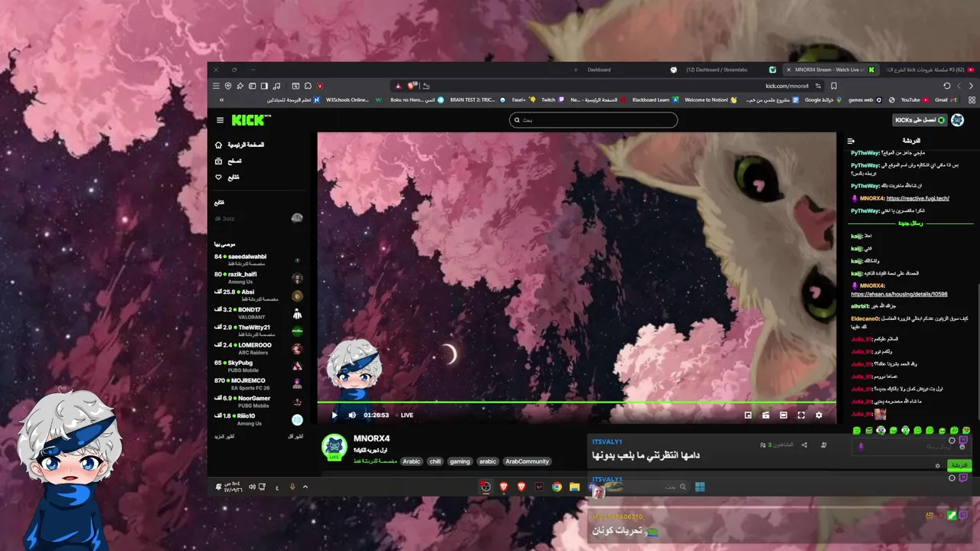This screenshot has width=980, height=551.
Task: Close the MNORX4 Stream tab
Action: [789, 70]
